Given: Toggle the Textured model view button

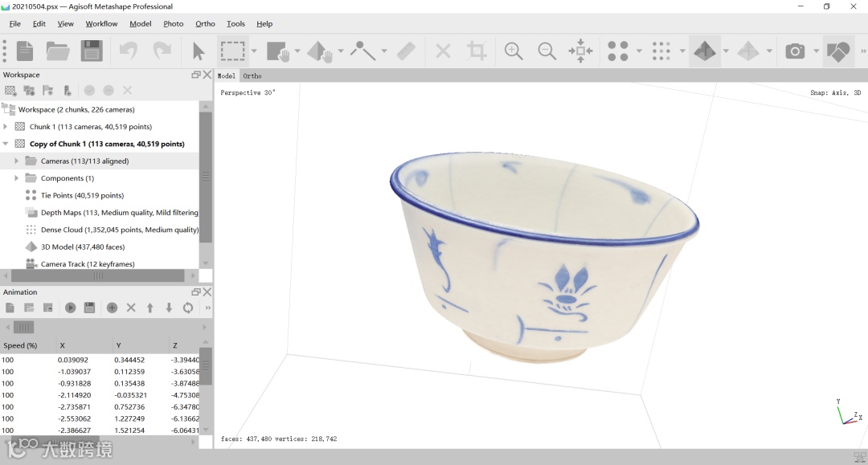Looking at the screenshot, I should click(x=705, y=51).
